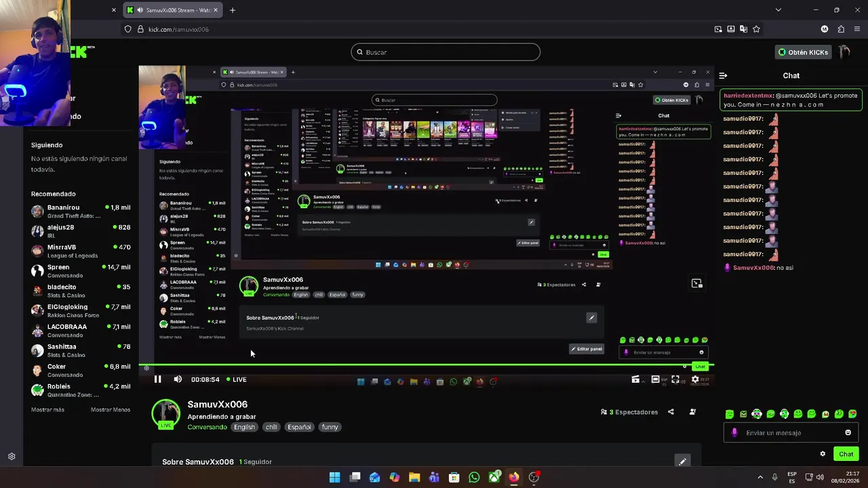Screen dimensions: 868x488
Task: Toggle theater mode on the player
Action: [x=655, y=380]
